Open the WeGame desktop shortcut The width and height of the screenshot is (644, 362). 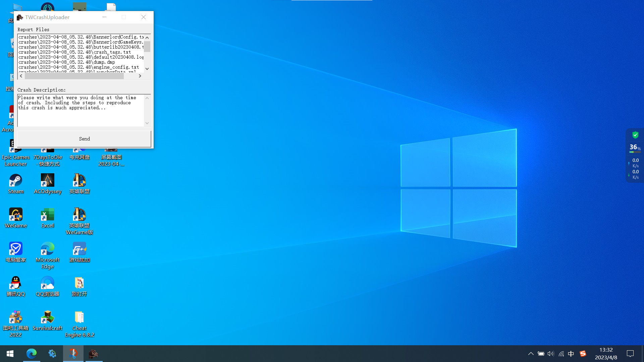pos(15,218)
